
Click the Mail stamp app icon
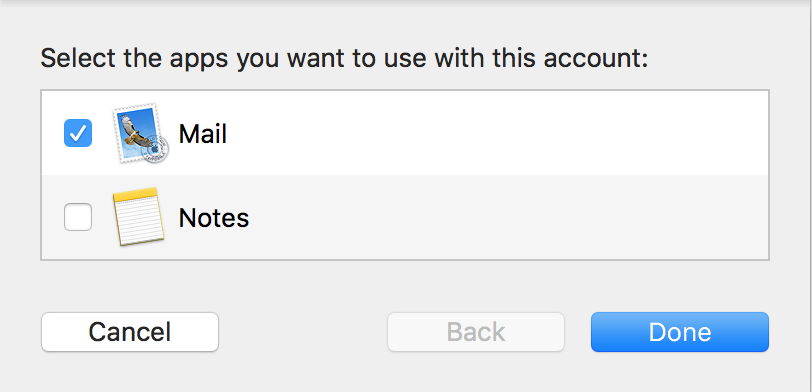pos(140,133)
